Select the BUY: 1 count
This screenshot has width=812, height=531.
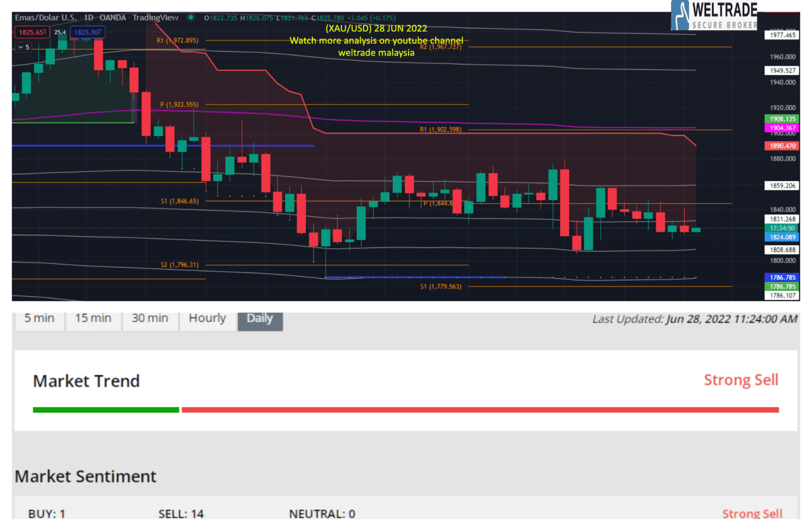pos(47,514)
